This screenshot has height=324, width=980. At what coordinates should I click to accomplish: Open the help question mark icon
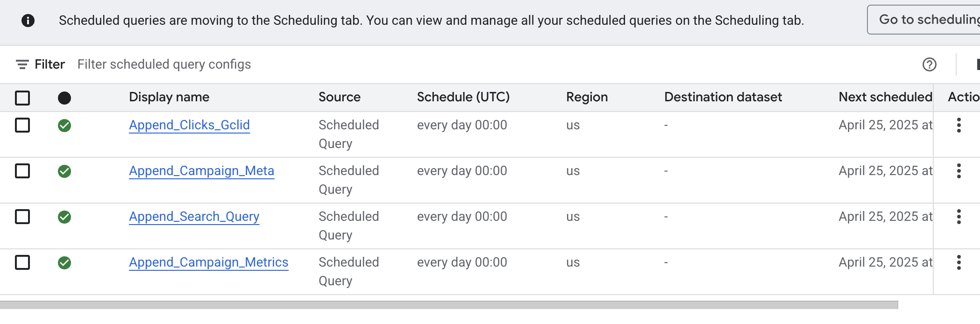click(x=929, y=64)
